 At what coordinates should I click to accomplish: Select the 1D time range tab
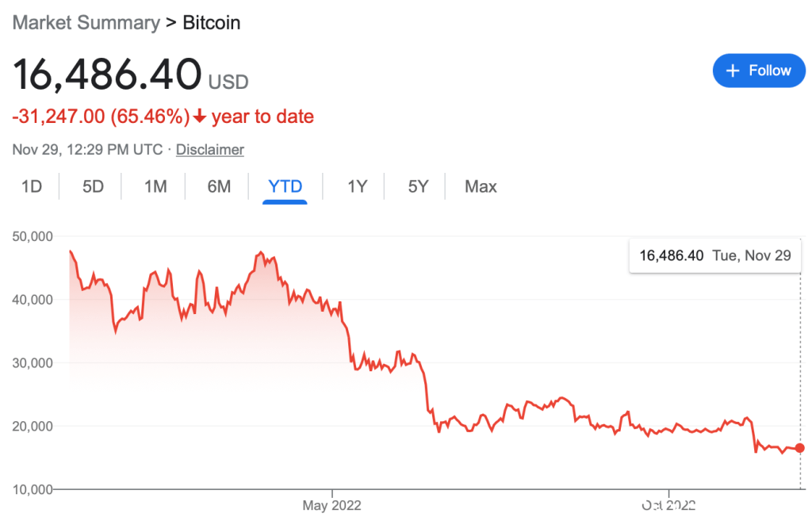(31, 186)
